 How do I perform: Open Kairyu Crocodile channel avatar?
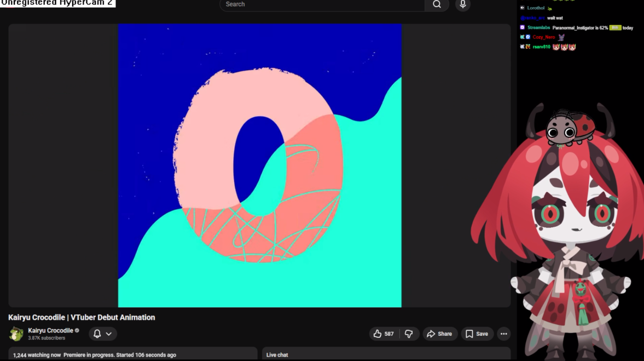16,334
